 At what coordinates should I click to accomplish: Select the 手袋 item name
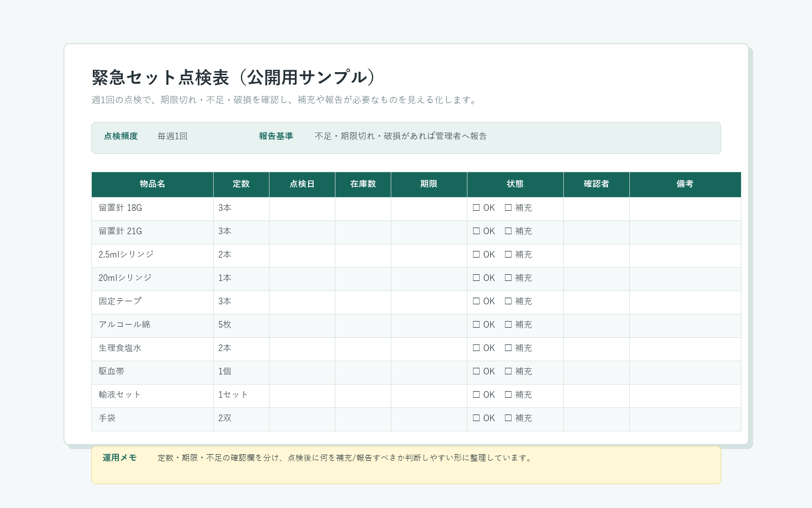pos(107,418)
